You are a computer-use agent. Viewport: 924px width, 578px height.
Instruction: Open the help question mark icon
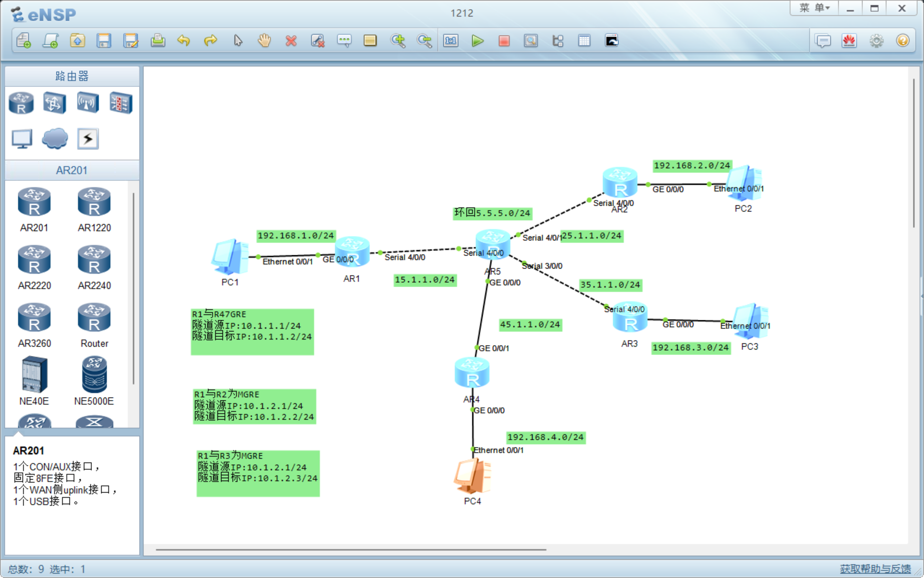pyautogui.click(x=903, y=40)
